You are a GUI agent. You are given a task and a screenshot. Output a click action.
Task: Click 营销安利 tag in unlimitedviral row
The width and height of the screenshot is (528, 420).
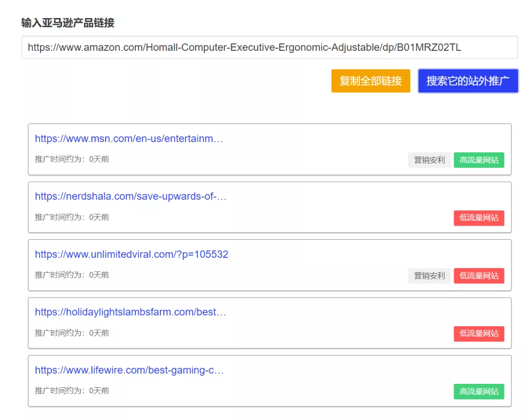click(x=429, y=276)
